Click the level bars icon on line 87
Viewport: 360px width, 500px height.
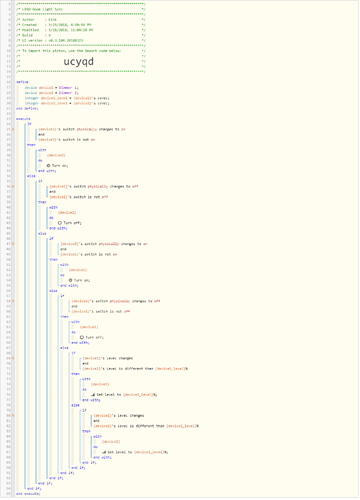coord(104,452)
